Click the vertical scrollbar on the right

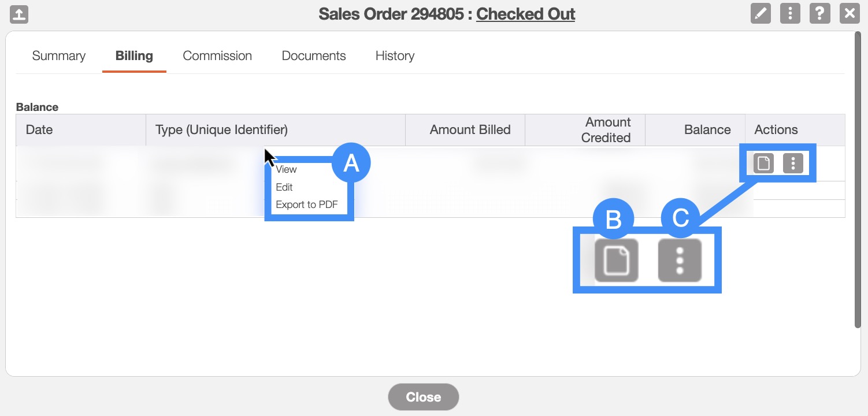coord(858,179)
